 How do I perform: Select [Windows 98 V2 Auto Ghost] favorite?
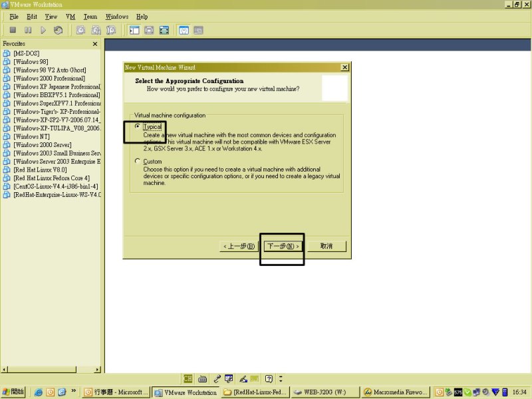pos(49,70)
